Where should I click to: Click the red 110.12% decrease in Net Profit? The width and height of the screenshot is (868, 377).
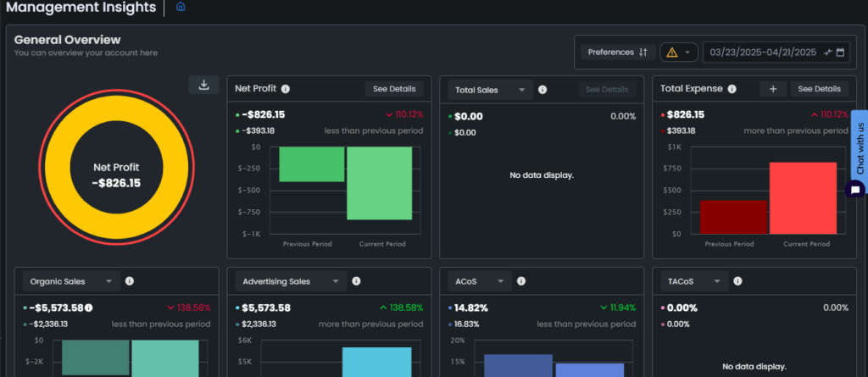(x=404, y=115)
